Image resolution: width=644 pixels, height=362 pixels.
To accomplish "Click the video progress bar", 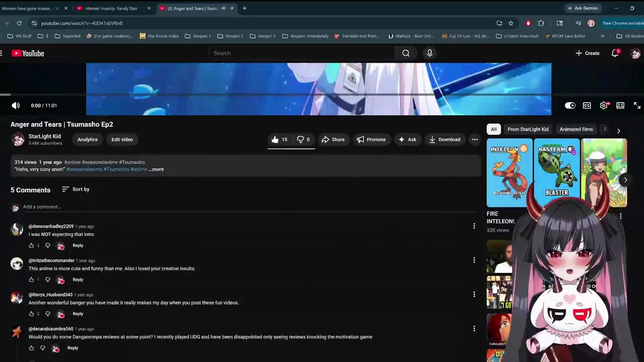I will pos(322,95).
